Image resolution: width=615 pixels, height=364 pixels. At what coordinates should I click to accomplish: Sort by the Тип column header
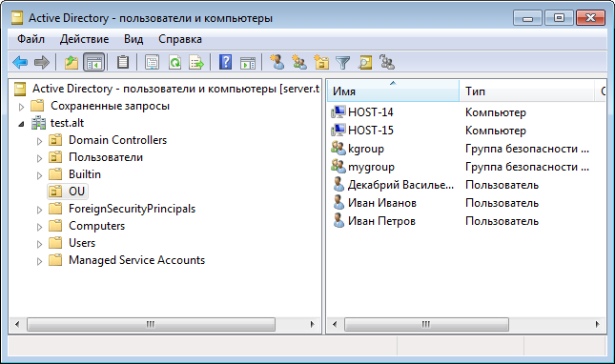point(526,91)
